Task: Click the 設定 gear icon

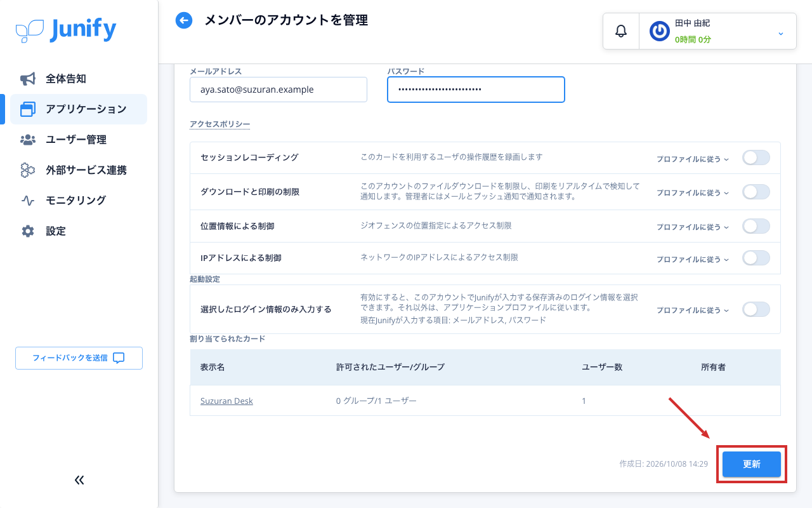Action: tap(27, 231)
